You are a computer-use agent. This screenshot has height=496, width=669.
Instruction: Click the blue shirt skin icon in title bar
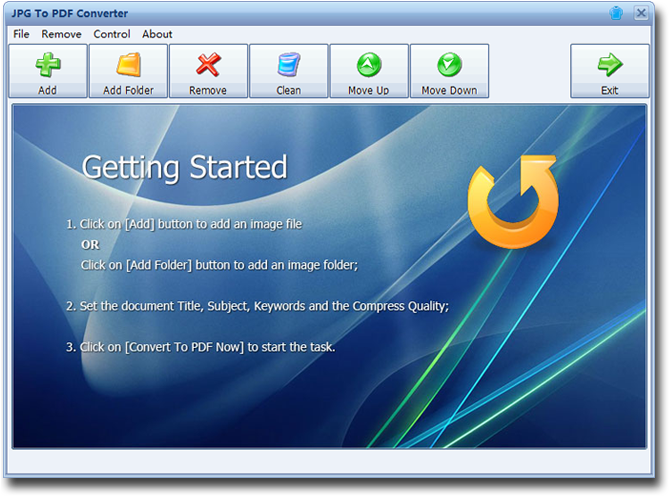pyautogui.click(x=617, y=13)
